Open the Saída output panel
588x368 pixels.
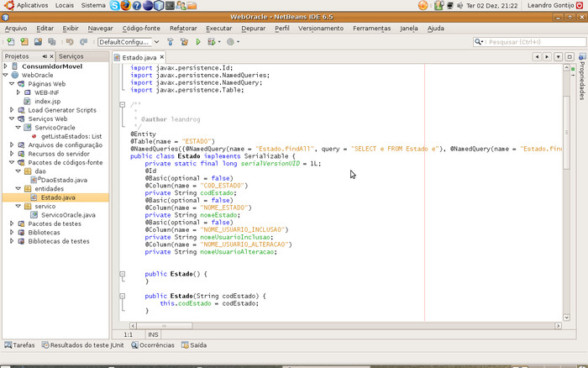(194, 345)
